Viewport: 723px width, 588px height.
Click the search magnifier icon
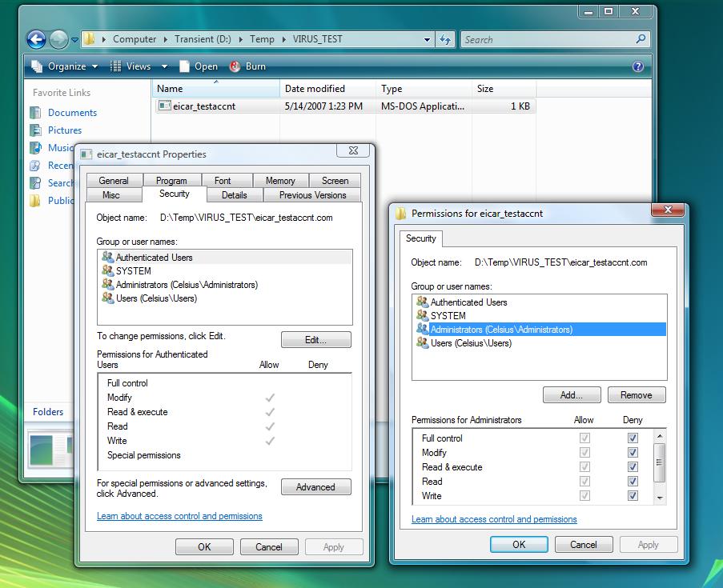click(x=641, y=38)
